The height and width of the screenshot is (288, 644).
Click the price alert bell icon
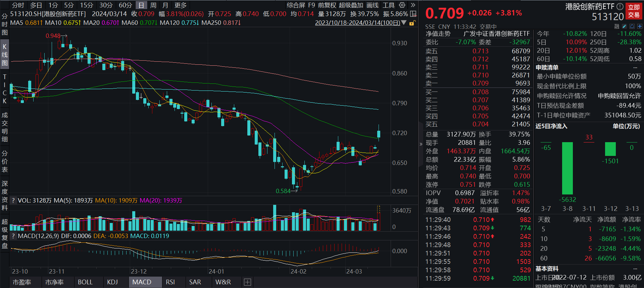[632, 26]
